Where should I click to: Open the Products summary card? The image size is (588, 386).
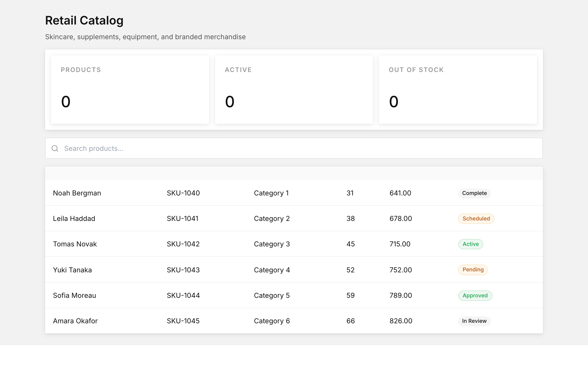[x=130, y=89]
